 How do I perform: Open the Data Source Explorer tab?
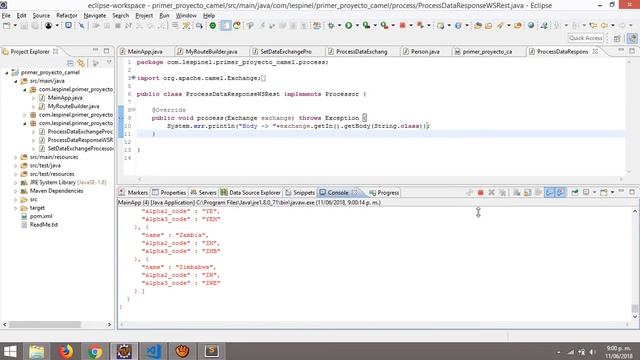tap(251, 193)
